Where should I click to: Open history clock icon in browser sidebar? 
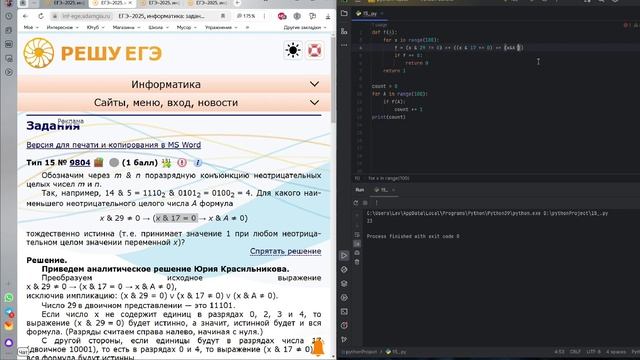tap(9, 16)
